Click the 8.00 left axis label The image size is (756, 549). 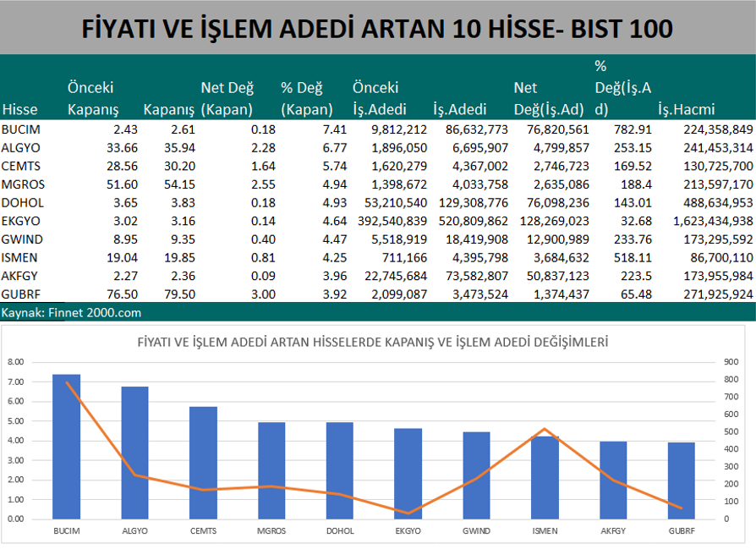(15, 362)
